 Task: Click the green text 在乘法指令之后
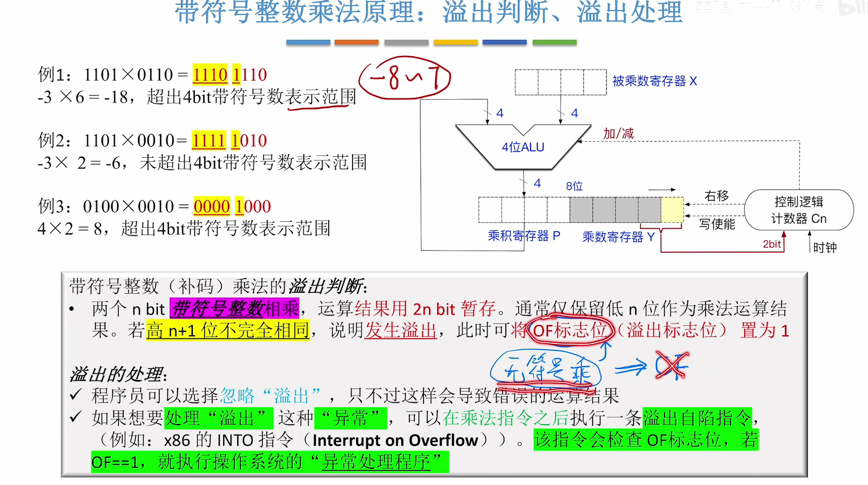click(x=506, y=418)
